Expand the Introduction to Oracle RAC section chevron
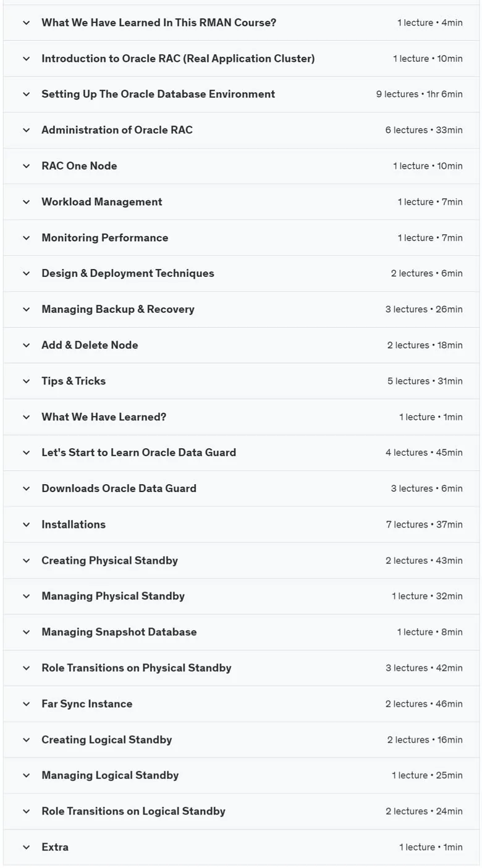This screenshot has width=482, height=868. 26,59
